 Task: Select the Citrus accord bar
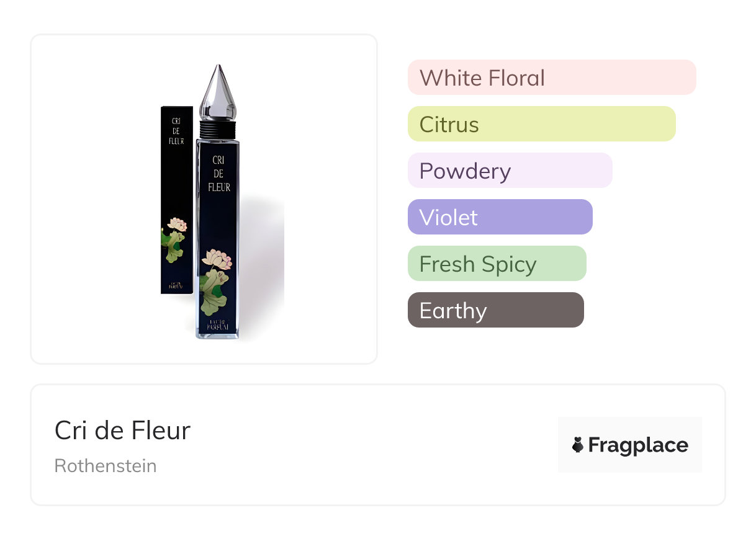pyautogui.click(x=541, y=124)
